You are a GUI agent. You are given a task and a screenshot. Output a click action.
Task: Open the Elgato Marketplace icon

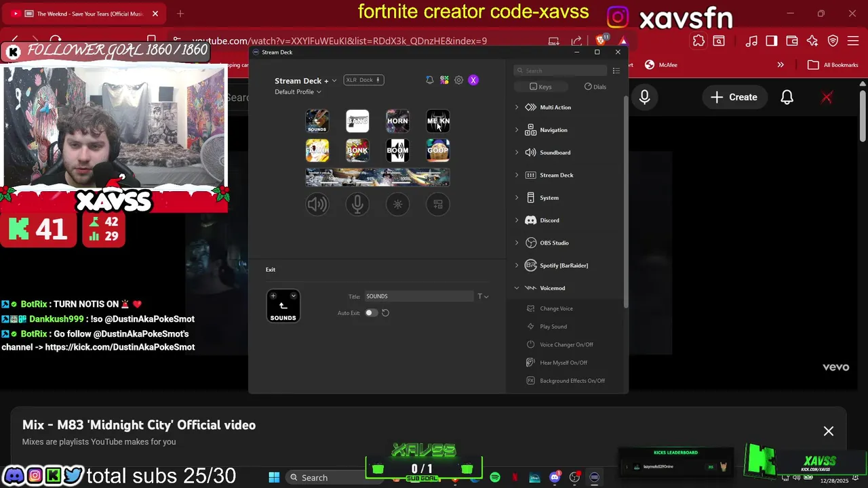(444, 80)
